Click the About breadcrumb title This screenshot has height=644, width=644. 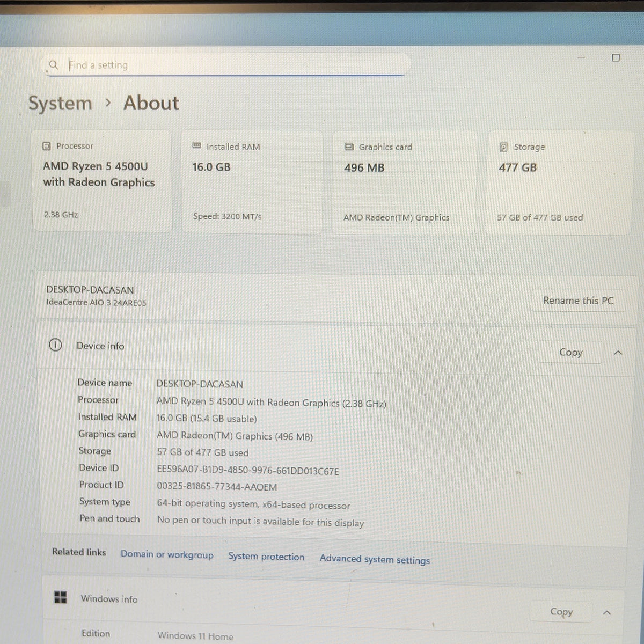click(151, 103)
